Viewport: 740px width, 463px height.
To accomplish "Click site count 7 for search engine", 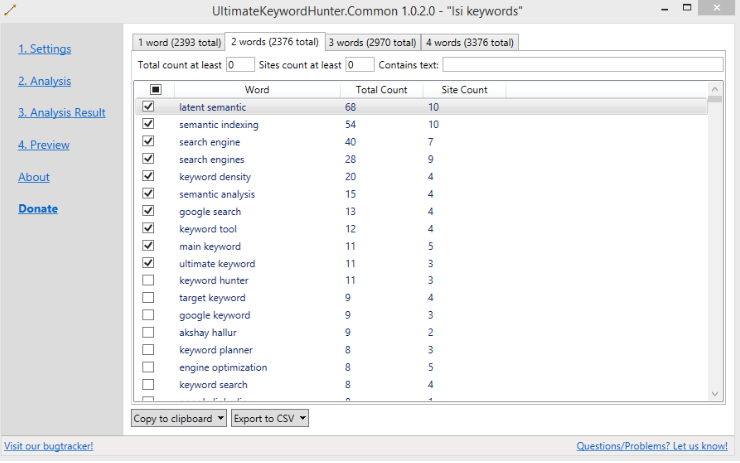I will coord(431,142).
